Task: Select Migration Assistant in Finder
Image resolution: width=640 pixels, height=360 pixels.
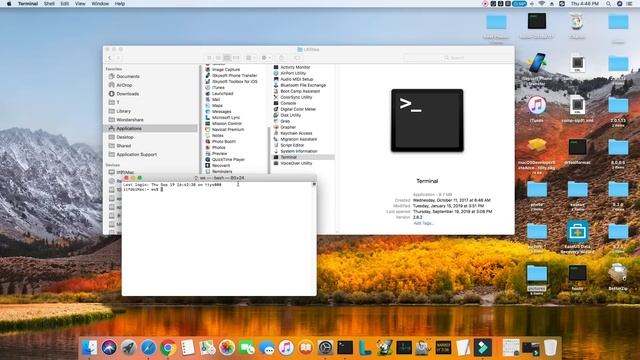Action: coord(298,139)
